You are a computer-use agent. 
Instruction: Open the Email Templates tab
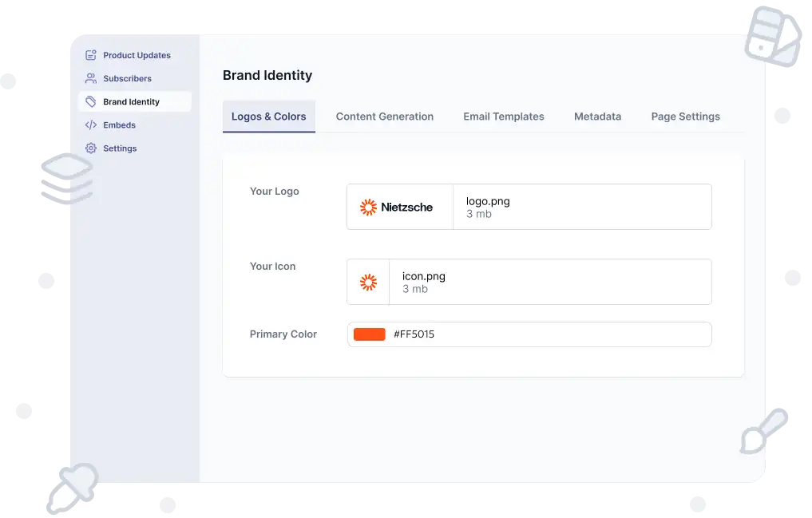[x=503, y=117]
